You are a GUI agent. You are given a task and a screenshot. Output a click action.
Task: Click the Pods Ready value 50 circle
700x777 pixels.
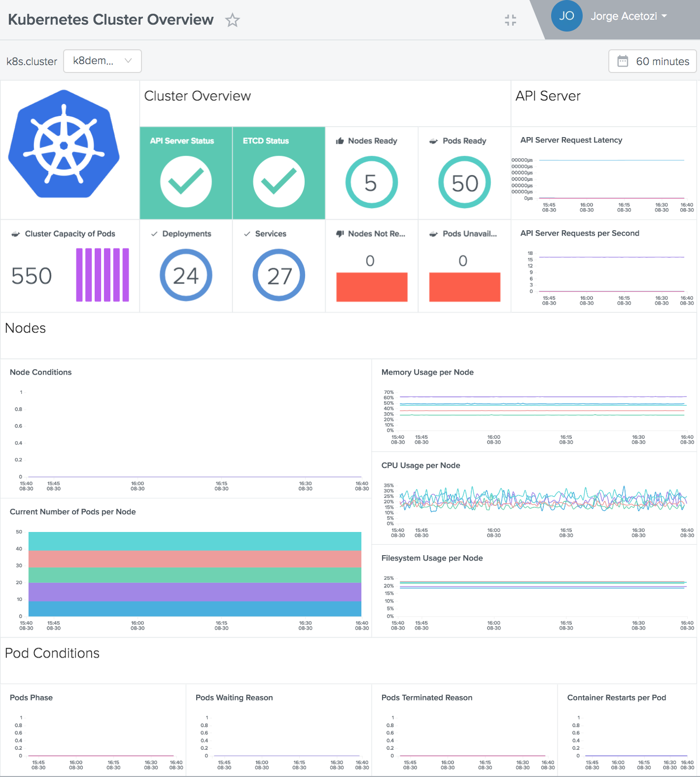coord(464,182)
